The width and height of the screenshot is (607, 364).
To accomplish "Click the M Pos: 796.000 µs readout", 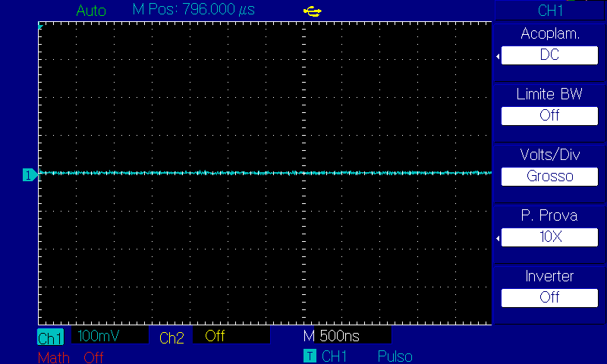I will point(193,10).
